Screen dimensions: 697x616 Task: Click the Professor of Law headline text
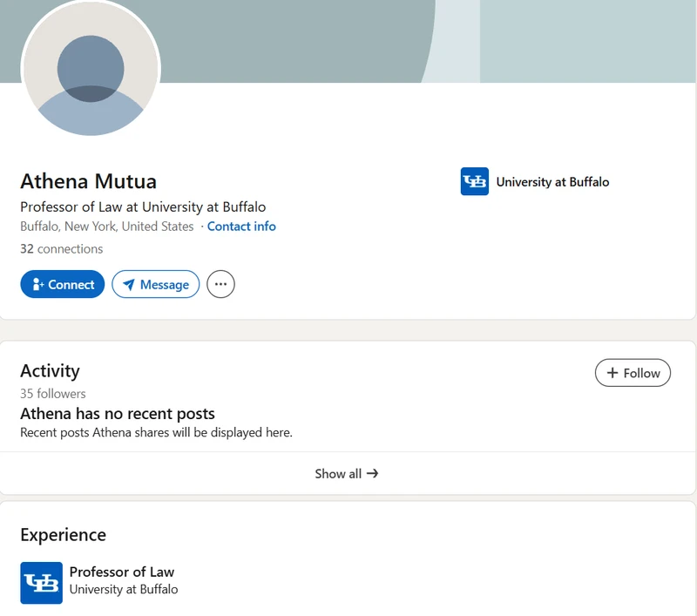click(x=143, y=207)
